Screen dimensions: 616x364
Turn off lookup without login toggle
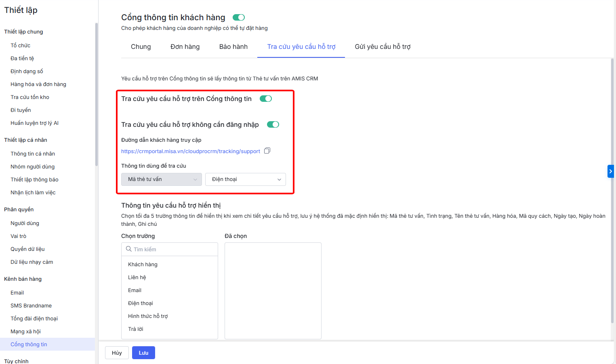point(273,125)
